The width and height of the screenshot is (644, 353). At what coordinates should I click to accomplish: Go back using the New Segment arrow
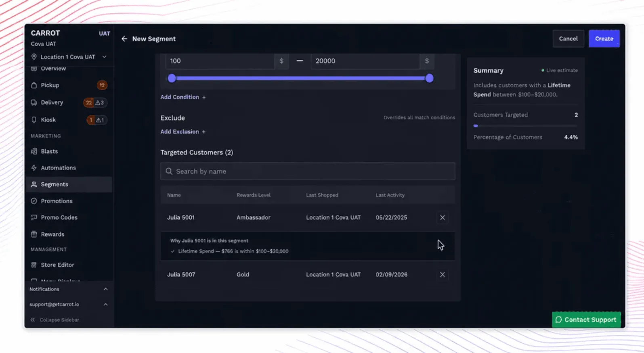(124, 39)
